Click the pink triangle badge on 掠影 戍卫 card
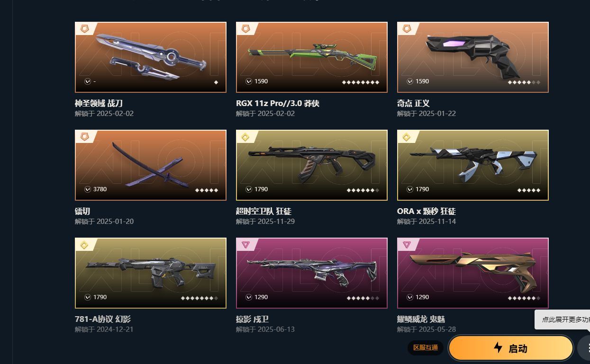The image size is (590, 364). [x=245, y=245]
